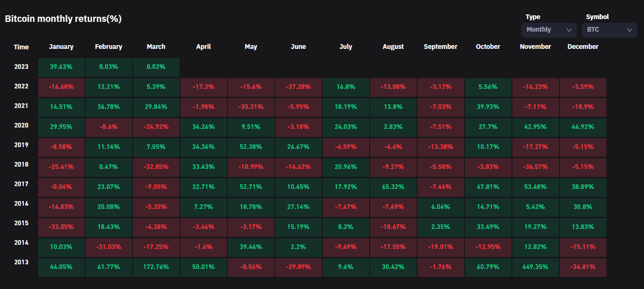
Task: Click the -35.31% May 2021 cell
Action: tap(251, 107)
